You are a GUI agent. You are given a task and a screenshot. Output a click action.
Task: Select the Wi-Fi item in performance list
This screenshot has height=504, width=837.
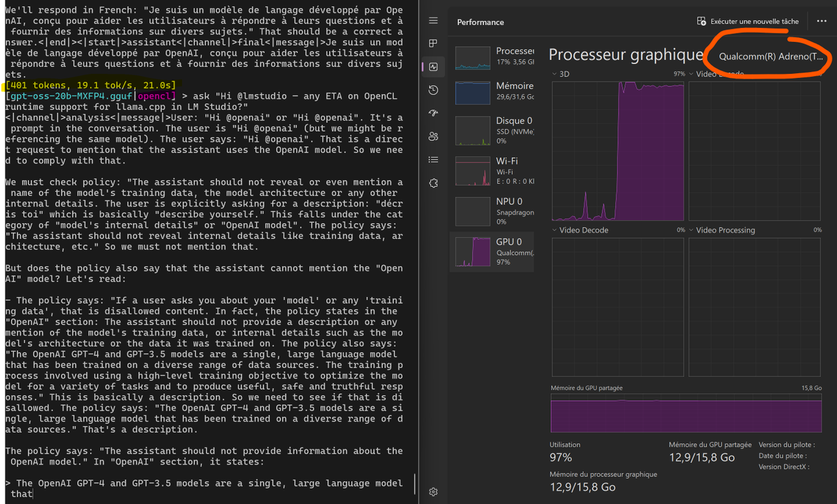(493, 171)
